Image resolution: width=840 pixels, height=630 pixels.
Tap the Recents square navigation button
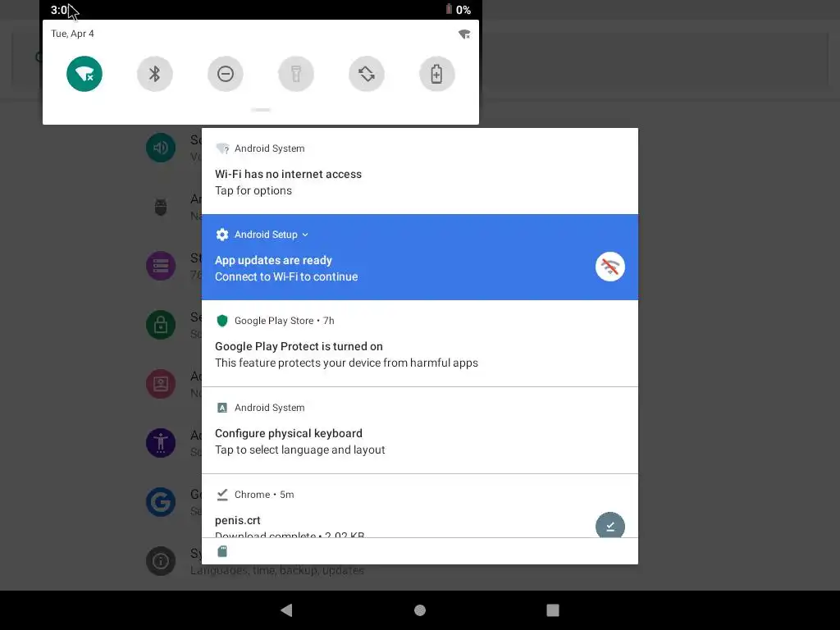tap(553, 610)
